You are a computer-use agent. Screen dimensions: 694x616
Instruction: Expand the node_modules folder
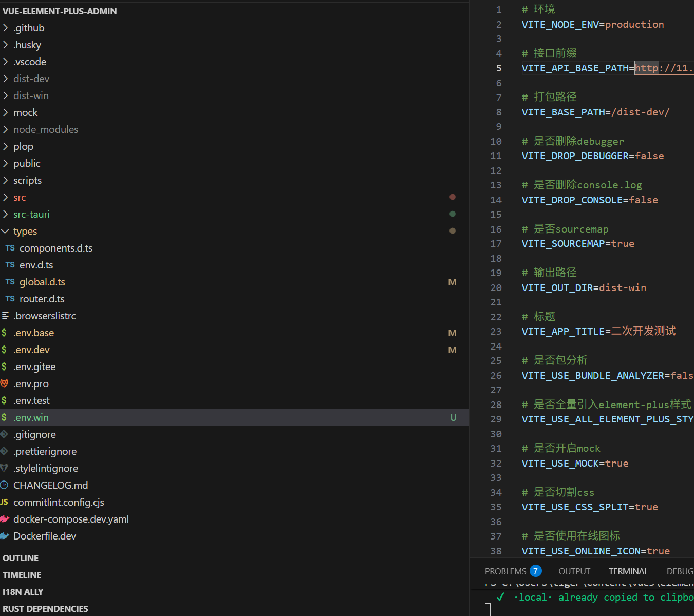[6, 129]
